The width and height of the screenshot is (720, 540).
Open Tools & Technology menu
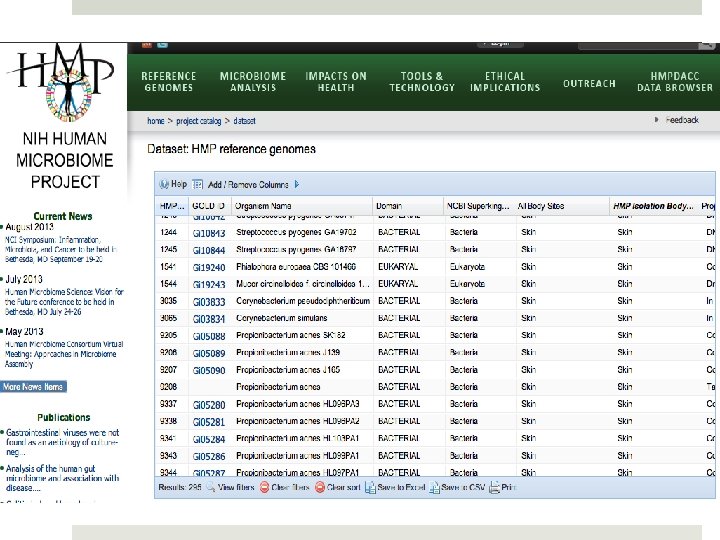pyautogui.click(x=422, y=82)
